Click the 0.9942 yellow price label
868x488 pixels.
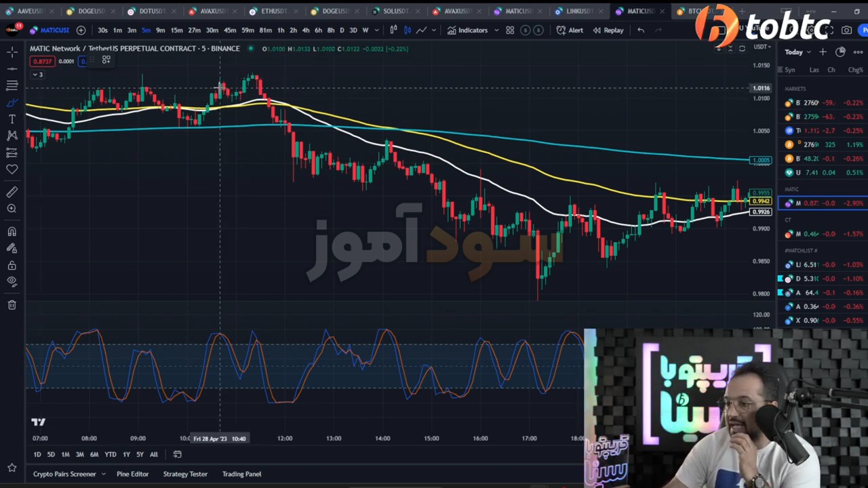tap(761, 201)
